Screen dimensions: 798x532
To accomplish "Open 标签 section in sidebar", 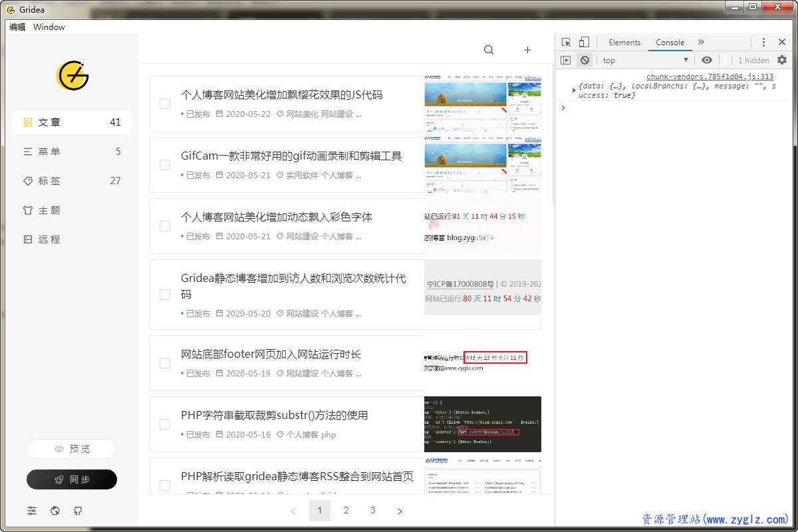I will click(72, 181).
